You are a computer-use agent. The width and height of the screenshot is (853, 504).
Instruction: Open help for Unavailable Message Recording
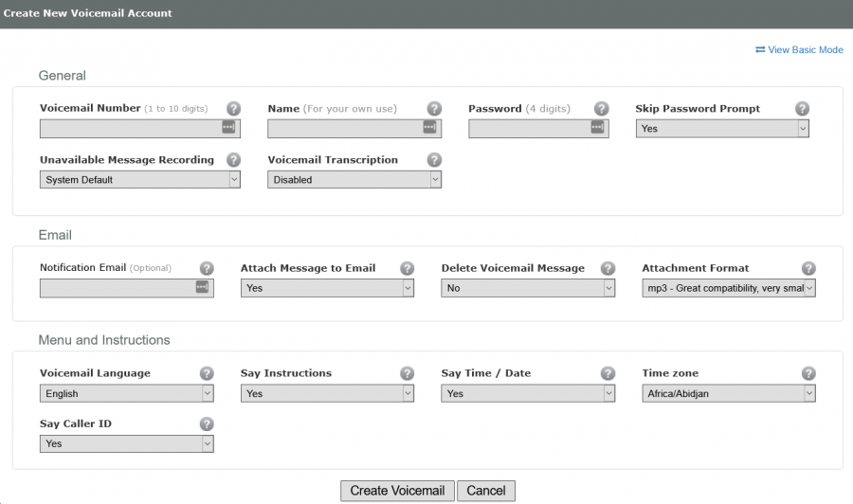pos(233,160)
